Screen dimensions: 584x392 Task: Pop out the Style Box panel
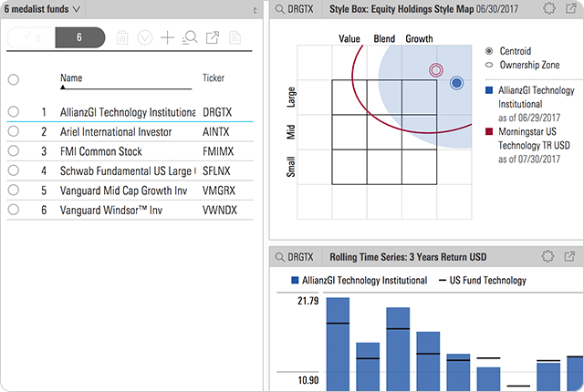pyautogui.click(x=570, y=9)
